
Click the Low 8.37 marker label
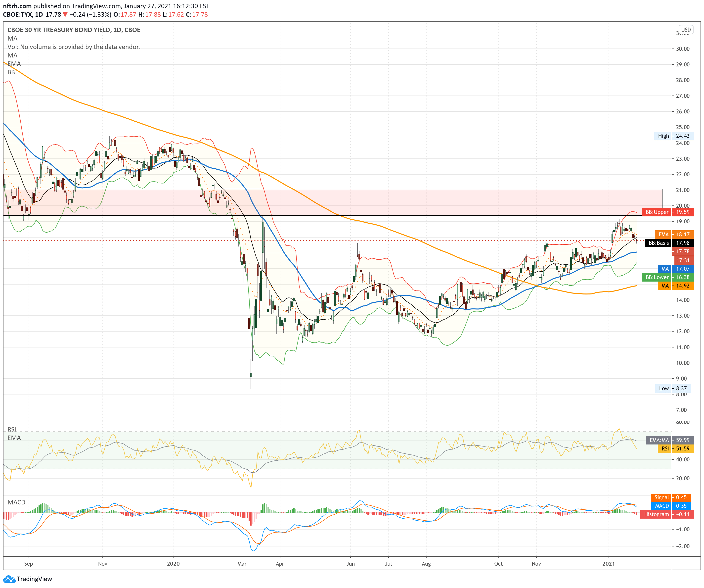tap(674, 389)
